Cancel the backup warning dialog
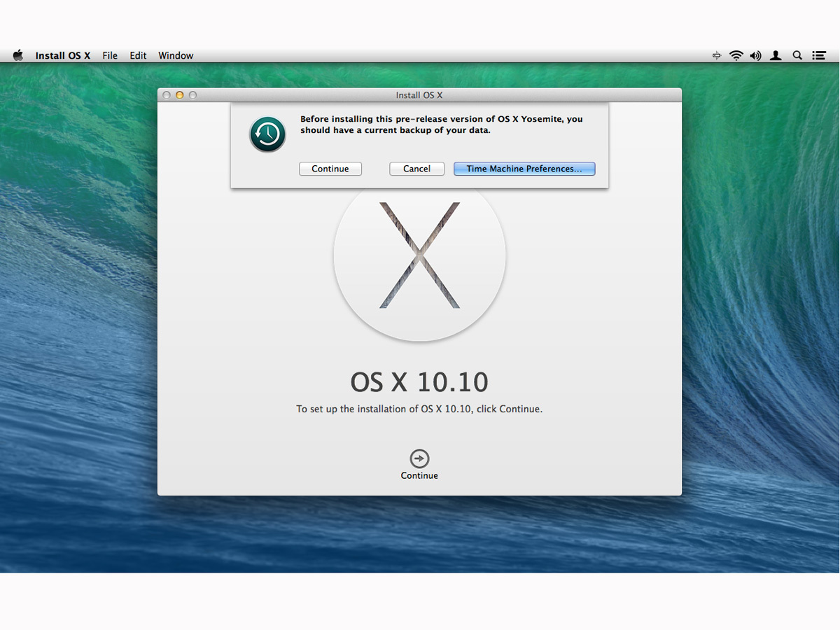840x630 pixels. pos(416,169)
